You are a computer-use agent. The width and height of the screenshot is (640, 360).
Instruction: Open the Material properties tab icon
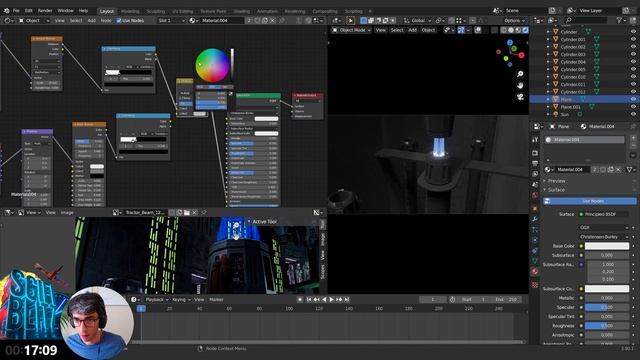pos(535,271)
